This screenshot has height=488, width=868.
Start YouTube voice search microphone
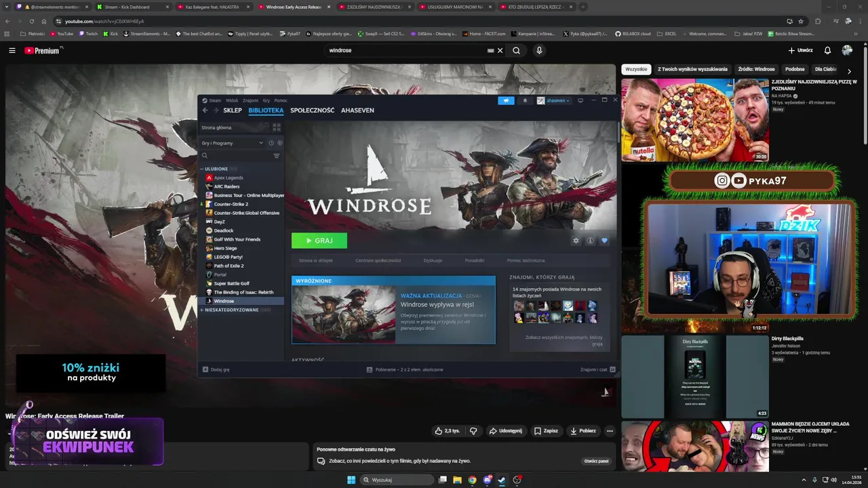[x=539, y=50]
